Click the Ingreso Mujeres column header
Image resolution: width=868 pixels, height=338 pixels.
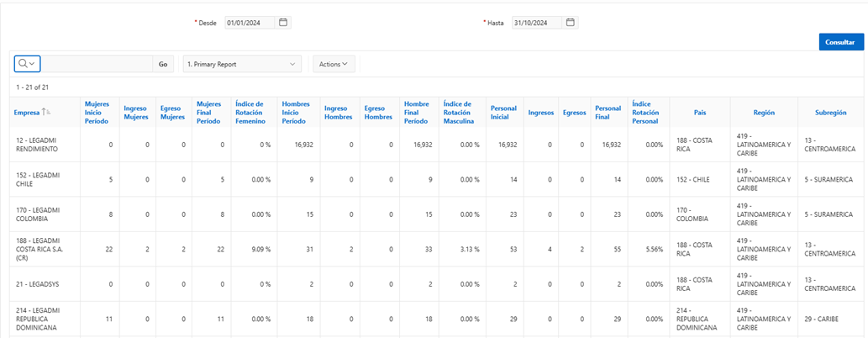[x=135, y=112]
